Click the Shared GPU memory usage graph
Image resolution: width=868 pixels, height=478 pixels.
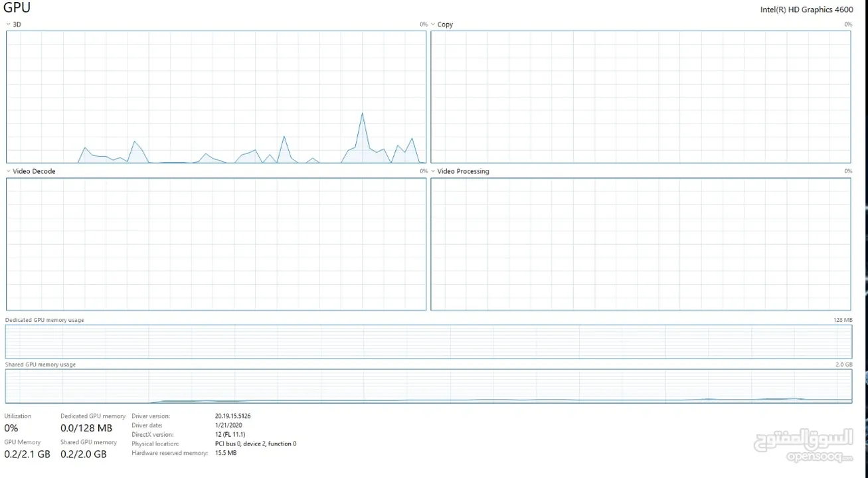click(428, 386)
